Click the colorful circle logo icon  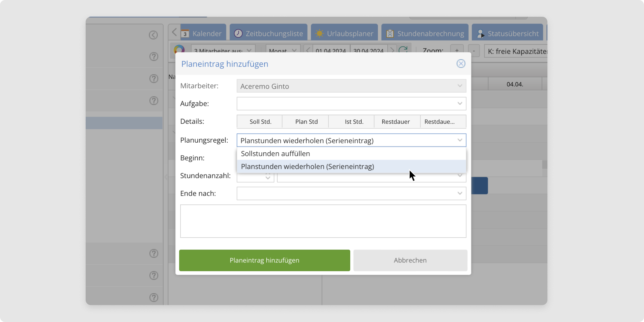179,49
